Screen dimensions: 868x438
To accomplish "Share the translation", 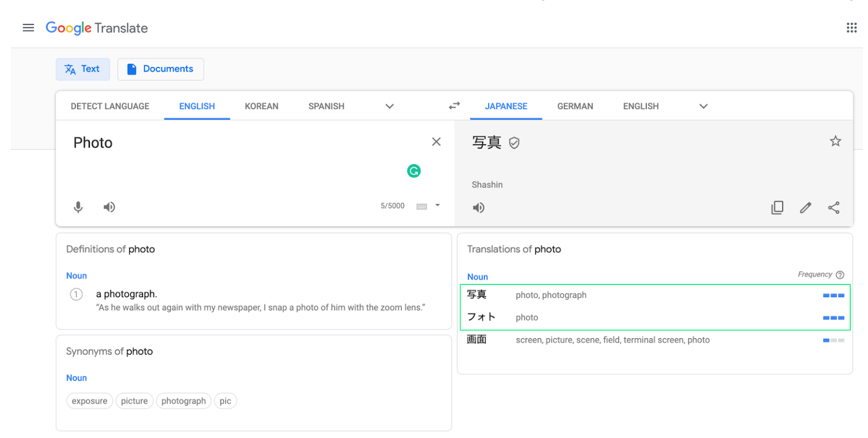I will click(x=834, y=207).
